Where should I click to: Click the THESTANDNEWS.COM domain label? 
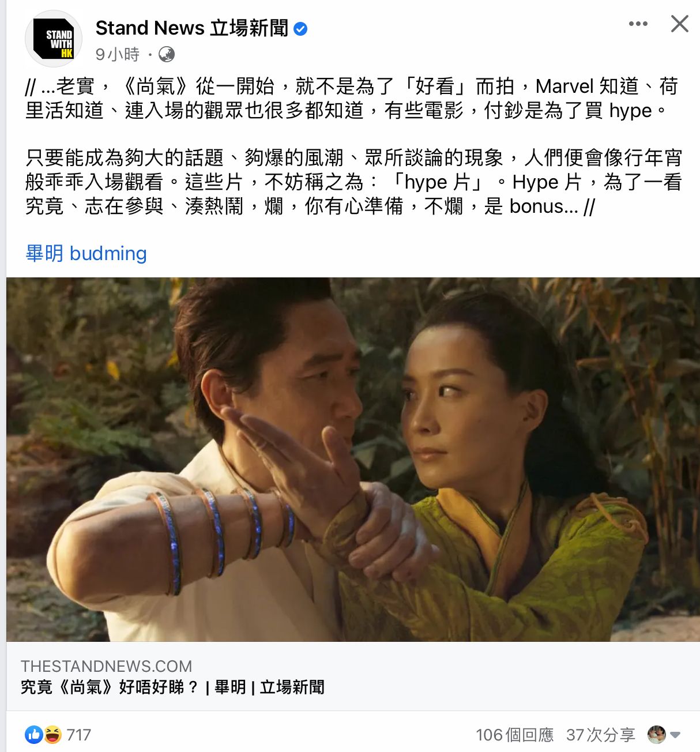coord(106,666)
